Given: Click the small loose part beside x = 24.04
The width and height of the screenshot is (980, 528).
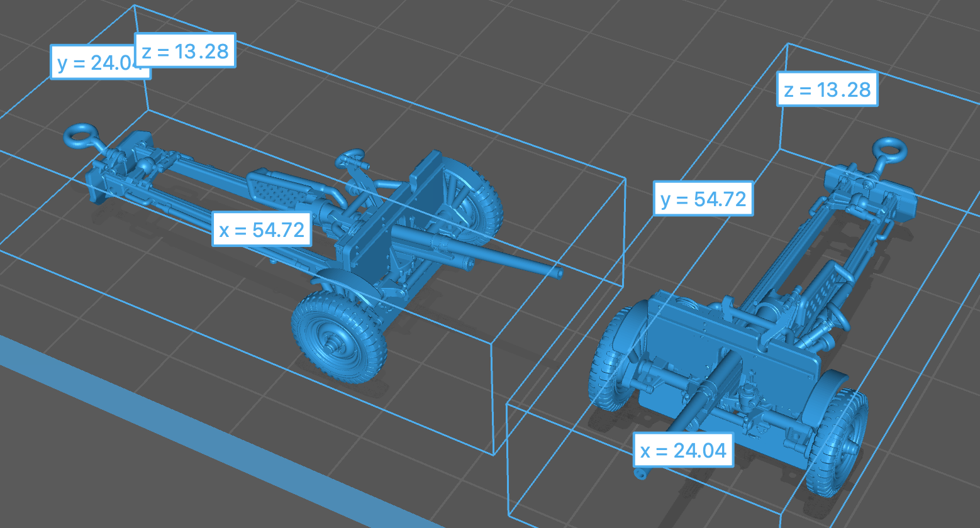Looking at the screenshot, I should (640, 473).
